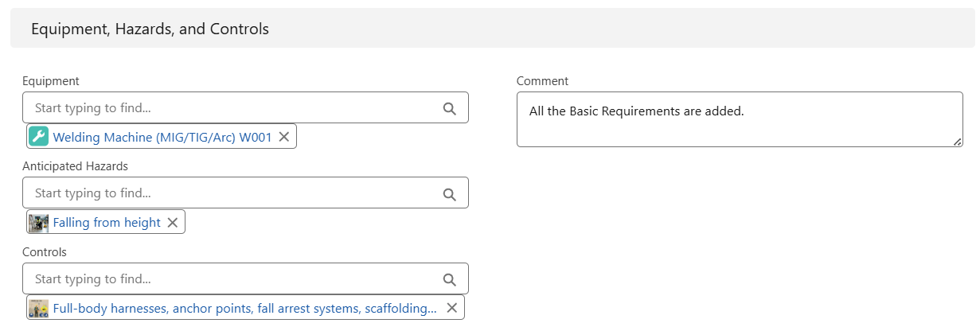This screenshot has width=980, height=327.
Task: Click the Equipment search magnifier icon
Action: (449, 108)
